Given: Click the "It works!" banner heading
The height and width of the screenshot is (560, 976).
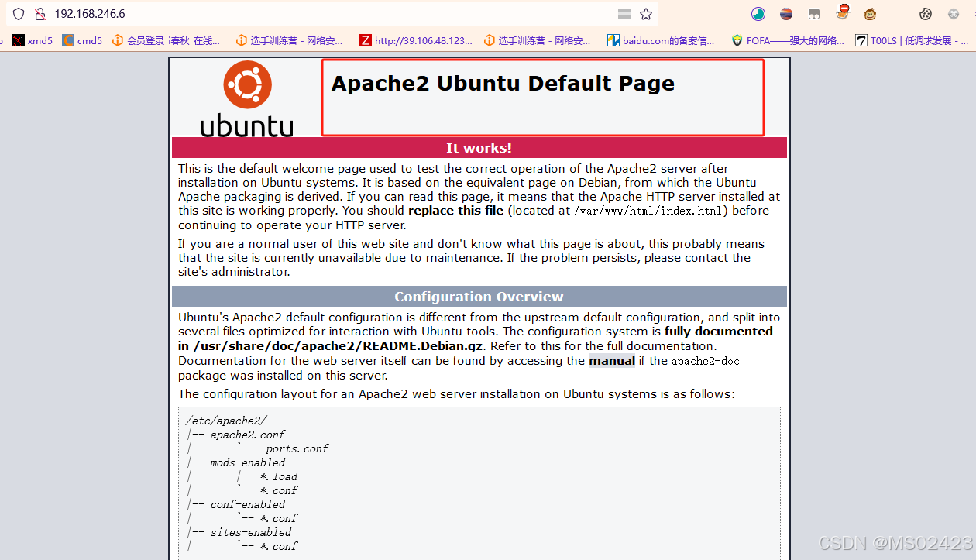Looking at the screenshot, I should (479, 148).
